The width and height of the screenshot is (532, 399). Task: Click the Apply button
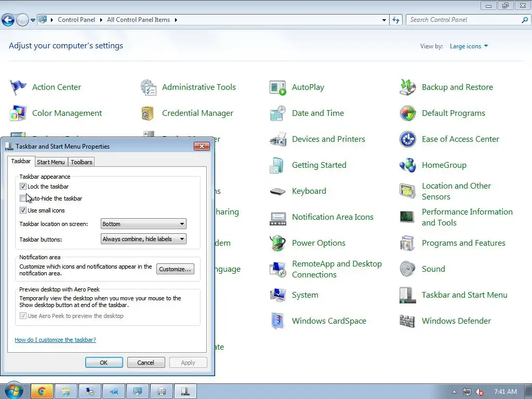point(188,363)
